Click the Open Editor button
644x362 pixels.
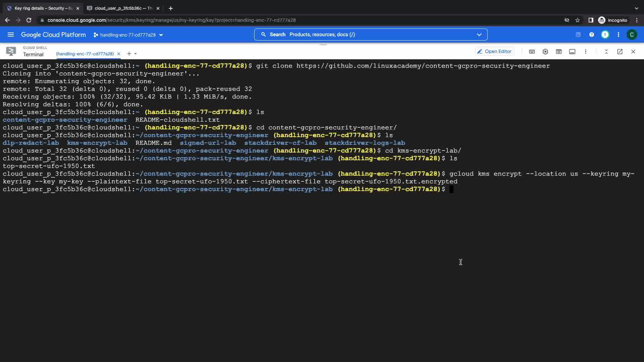click(494, 52)
